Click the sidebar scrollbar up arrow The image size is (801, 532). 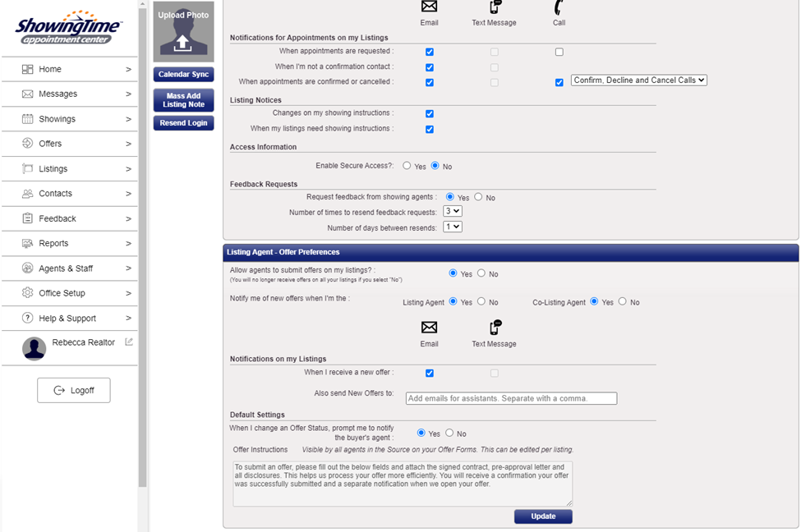click(142, 4)
